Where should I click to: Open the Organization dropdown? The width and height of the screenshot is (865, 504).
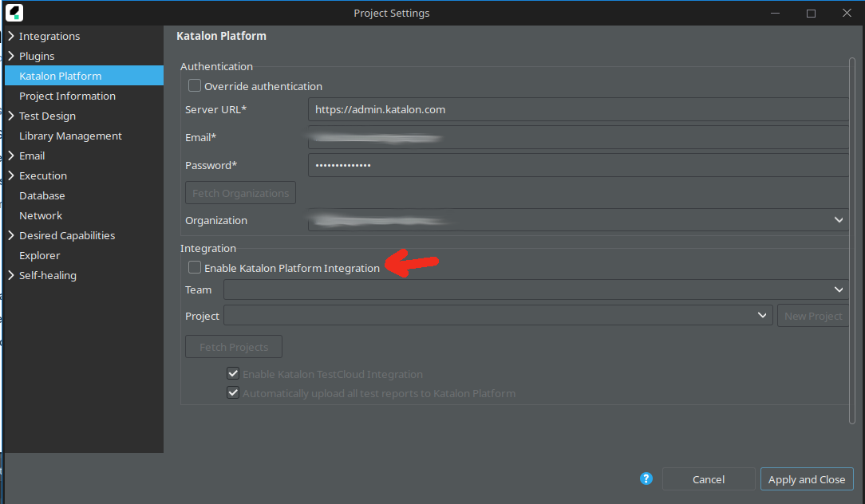click(838, 219)
